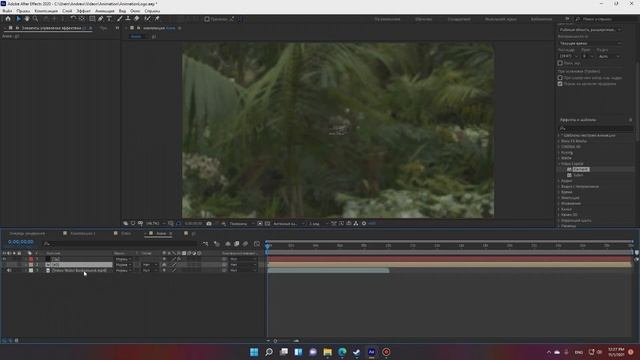
Task: Select the Zoom magnifier tool
Action: [x=36, y=19]
